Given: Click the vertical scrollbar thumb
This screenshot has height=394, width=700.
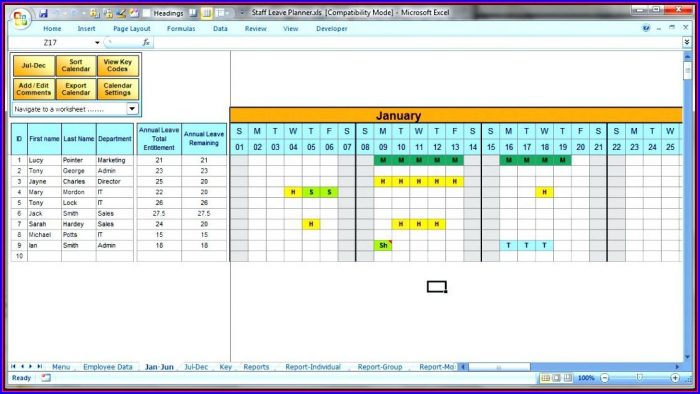Looking at the screenshot, I should tap(687, 71).
